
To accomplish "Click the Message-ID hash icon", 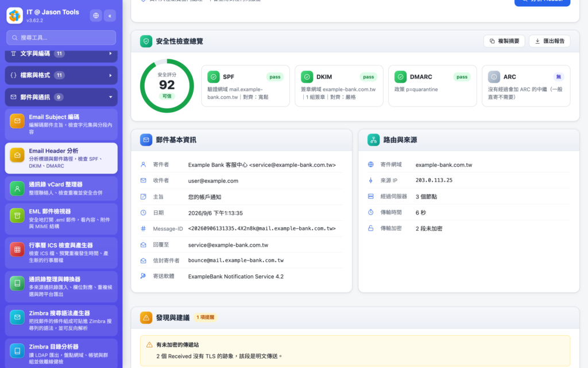I will click(143, 228).
